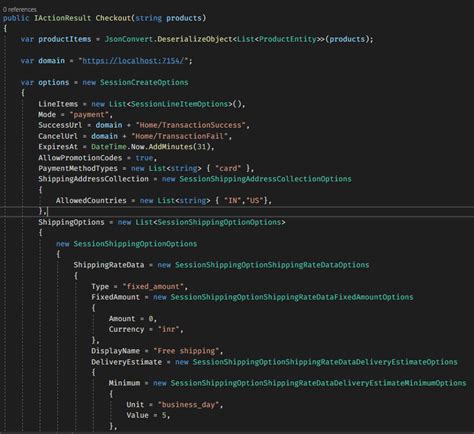Image resolution: width=474 pixels, height=434 pixels.
Task: Click the Checkout method name
Action: [x=113, y=18]
